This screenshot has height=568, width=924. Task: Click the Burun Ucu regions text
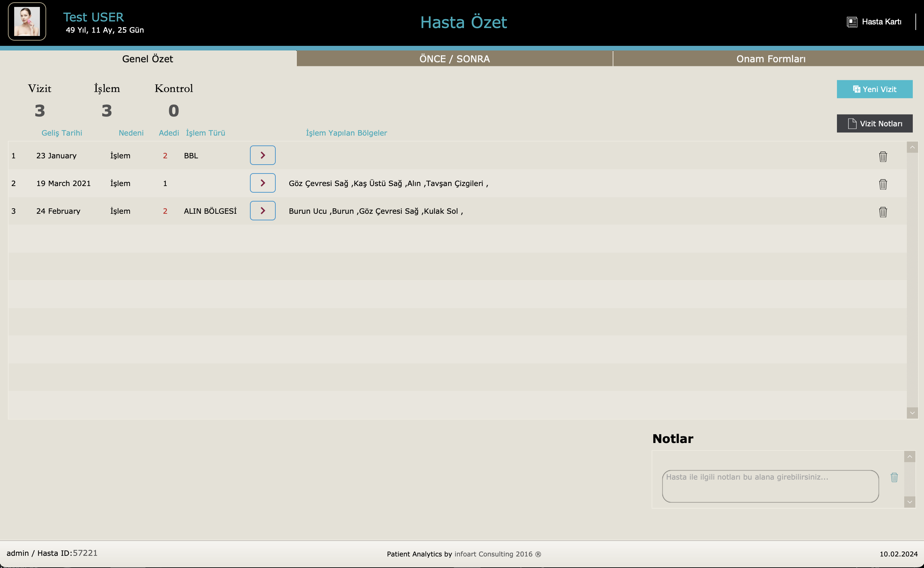tap(376, 211)
